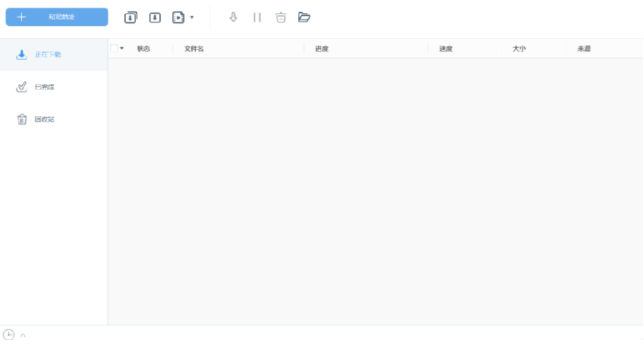The image size is (644, 348).
Task: Click the start download arrow icon
Action: pos(234,17)
